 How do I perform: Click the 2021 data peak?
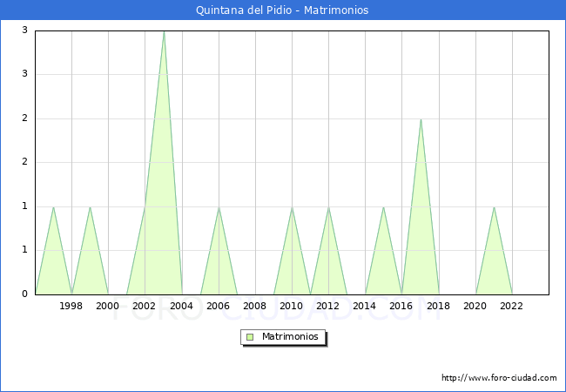pyautogui.click(x=494, y=207)
